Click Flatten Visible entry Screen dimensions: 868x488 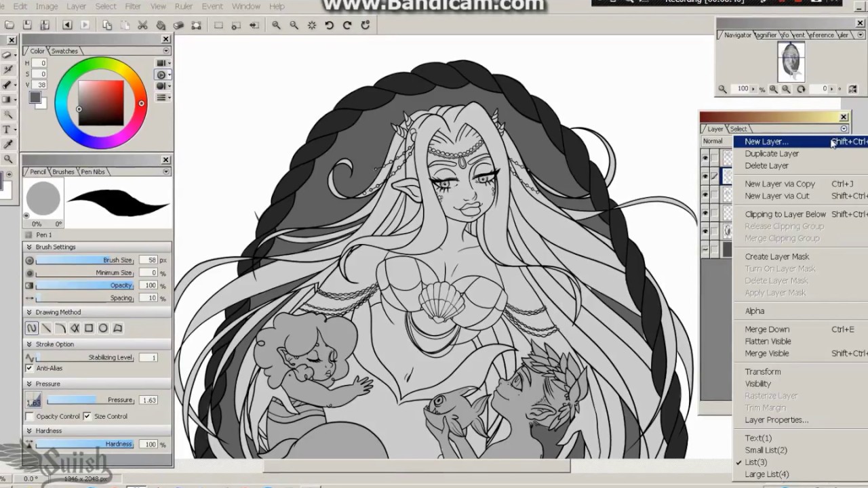(768, 342)
